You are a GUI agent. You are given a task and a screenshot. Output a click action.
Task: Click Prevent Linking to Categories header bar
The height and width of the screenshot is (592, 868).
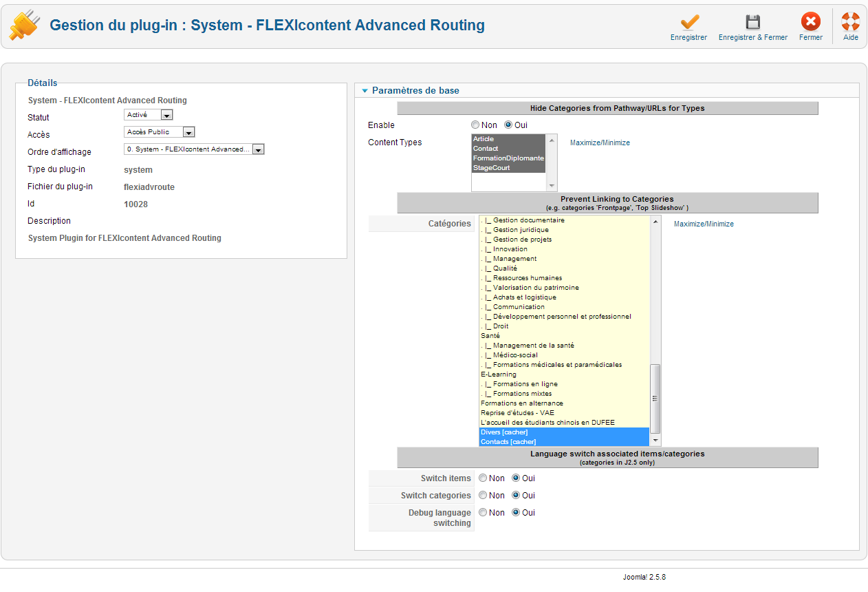click(607, 203)
